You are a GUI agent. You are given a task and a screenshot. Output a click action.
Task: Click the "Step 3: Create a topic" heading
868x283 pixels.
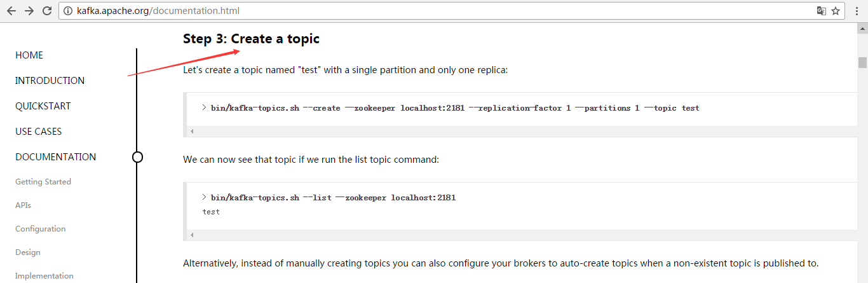[251, 39]
